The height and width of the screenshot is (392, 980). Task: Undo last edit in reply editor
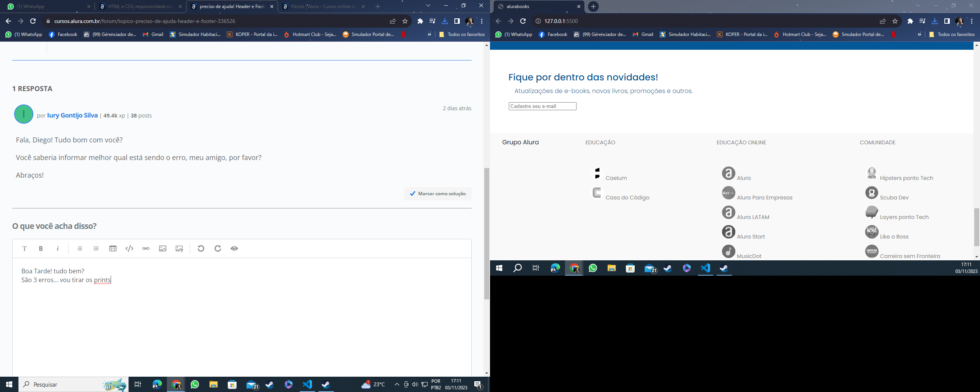(x=201, y=248)
